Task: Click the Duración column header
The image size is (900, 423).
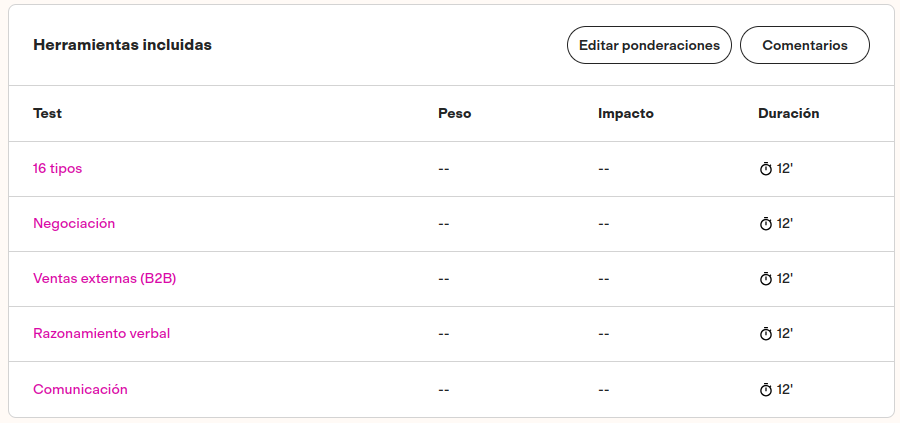Action: pyautogui.click(x=788, y=114)
